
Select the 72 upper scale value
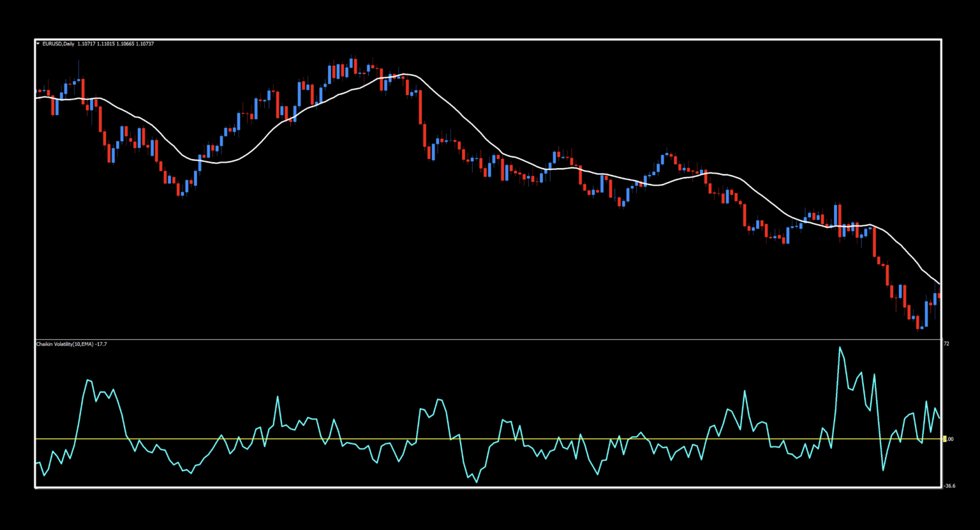point(947,344)
